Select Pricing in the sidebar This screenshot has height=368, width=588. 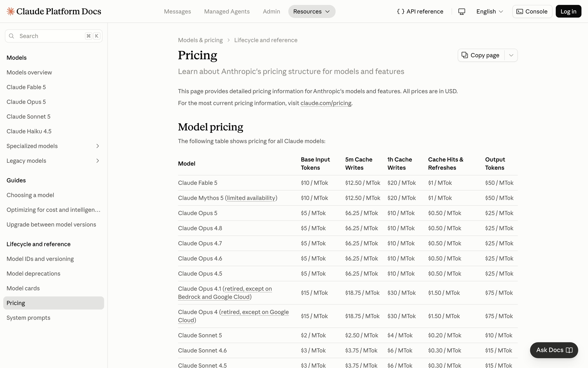pos(53,303)
